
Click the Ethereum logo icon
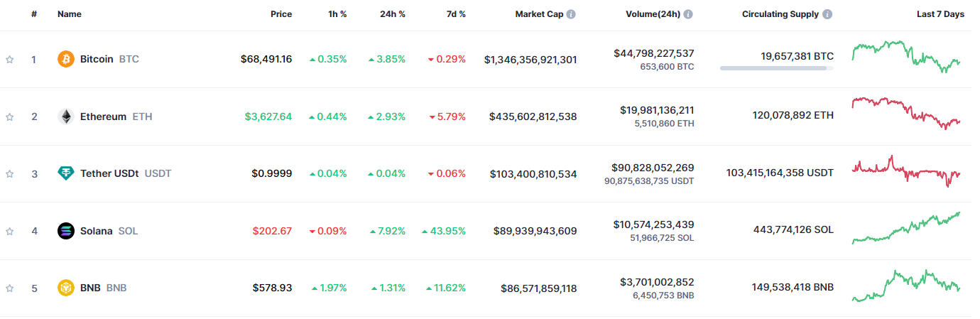(66, 117)
